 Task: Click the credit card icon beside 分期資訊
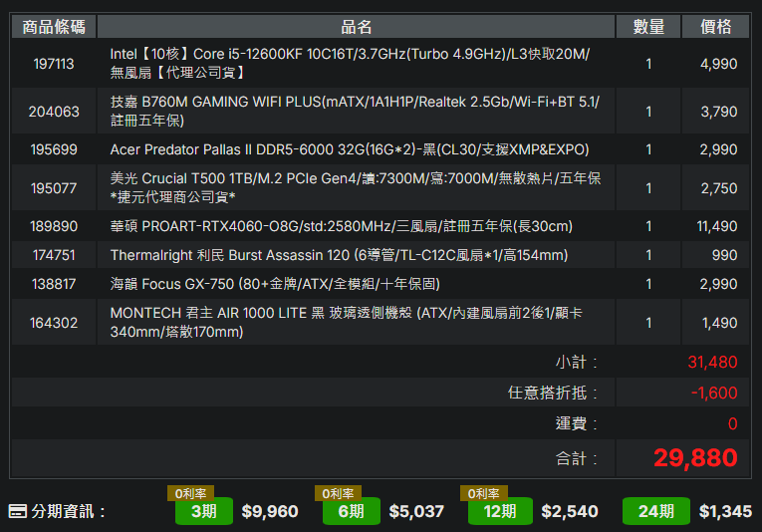point(18,511)
